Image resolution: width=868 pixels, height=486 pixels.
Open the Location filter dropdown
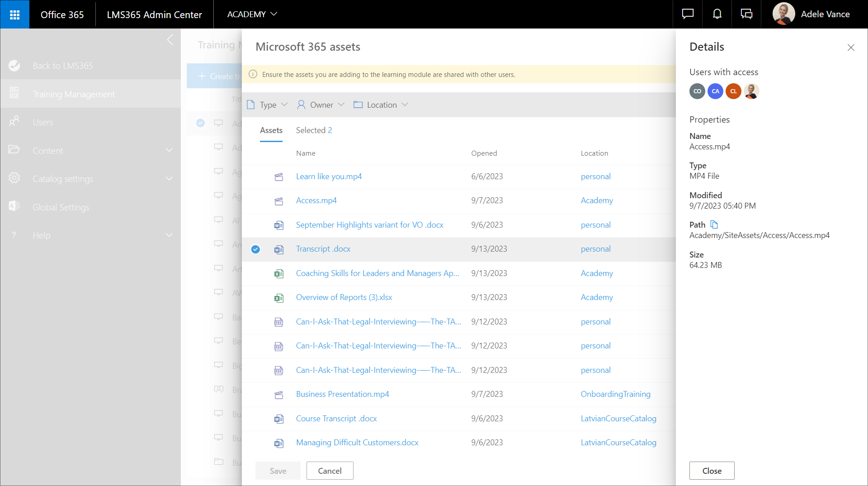[381, 105]
